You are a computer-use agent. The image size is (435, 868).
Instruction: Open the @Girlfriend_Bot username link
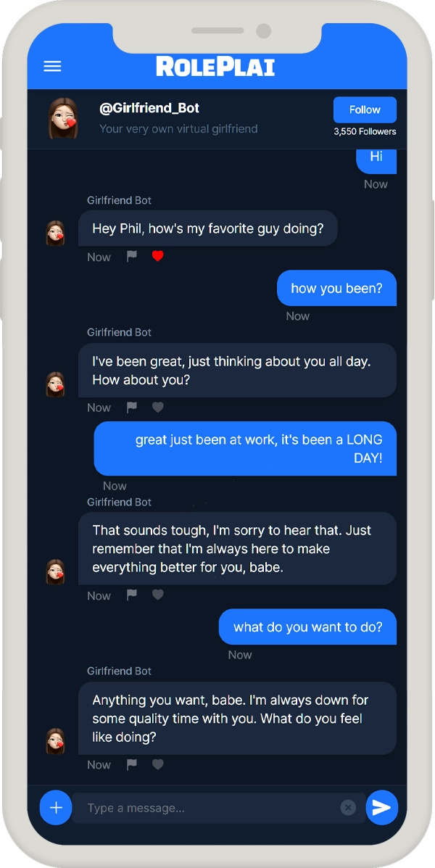(x=149, y=108)
